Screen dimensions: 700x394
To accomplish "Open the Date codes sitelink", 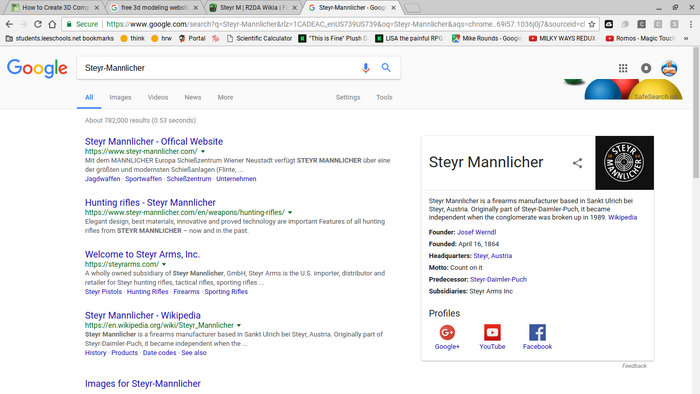I will 159,353.
